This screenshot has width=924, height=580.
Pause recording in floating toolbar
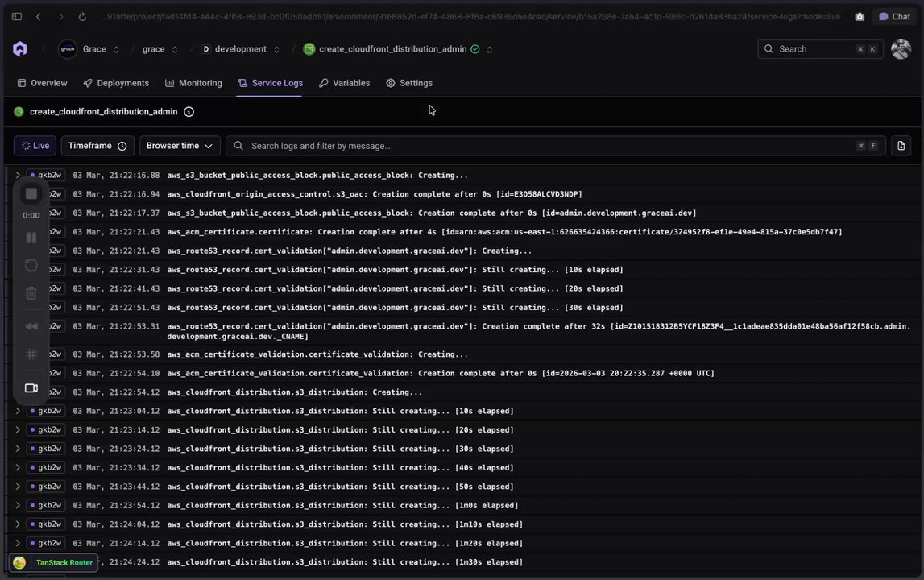point(31,238)
